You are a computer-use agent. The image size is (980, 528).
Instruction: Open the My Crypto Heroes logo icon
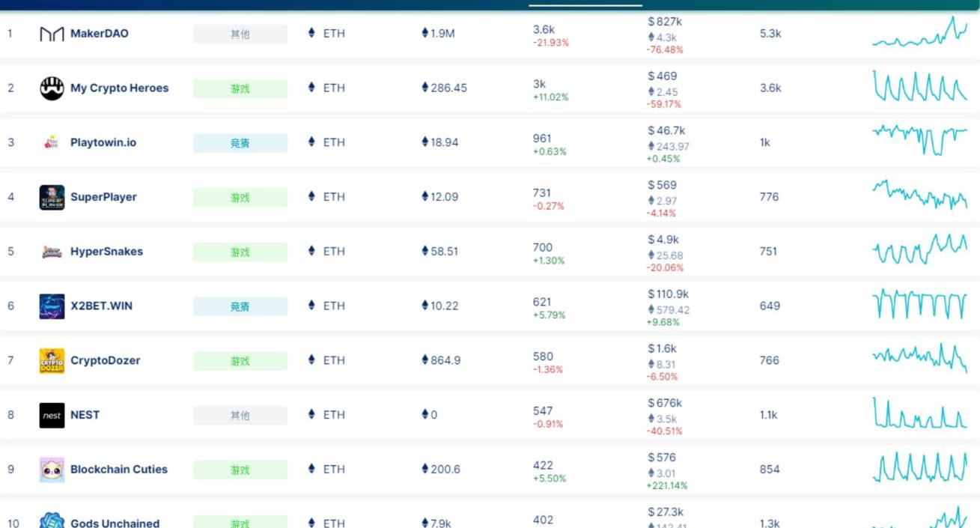[x=52, y=88]
